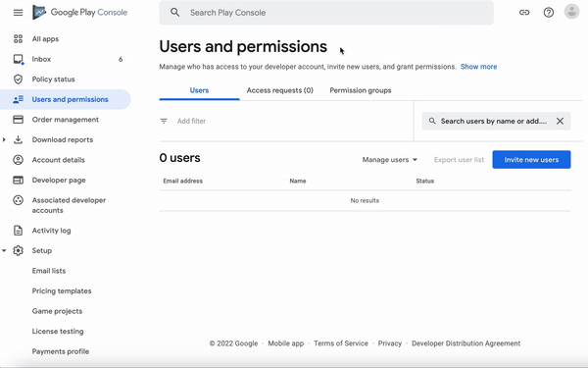Click Invite new users button
The height and width of the screenshot is (368, 588).
[531, 160]
